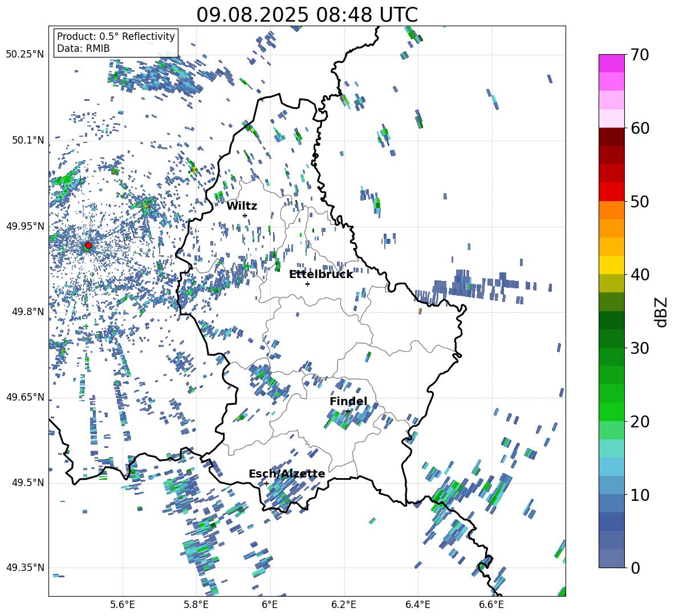Click the 50.1°N latitude label
Viewport: 675px width, 616px height.
[x=29, y=140]
